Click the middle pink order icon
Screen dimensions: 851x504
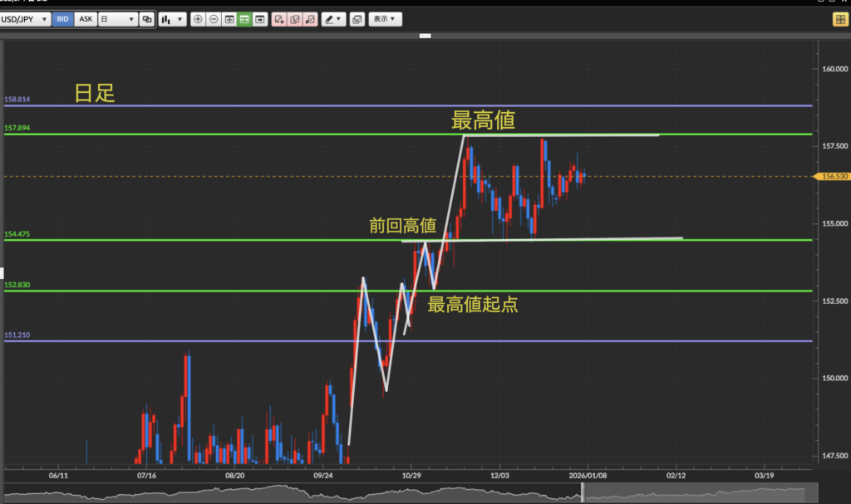[295, 19]
